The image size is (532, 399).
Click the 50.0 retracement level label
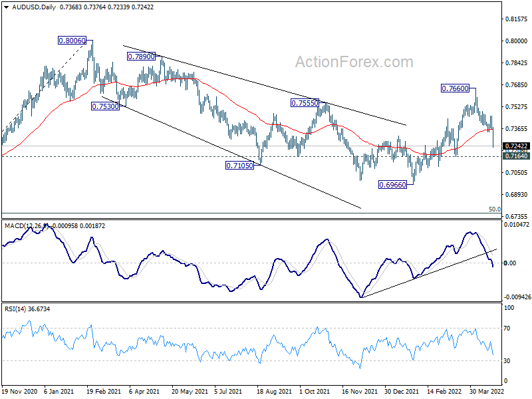pyautogui.click(x=494, y=209)
